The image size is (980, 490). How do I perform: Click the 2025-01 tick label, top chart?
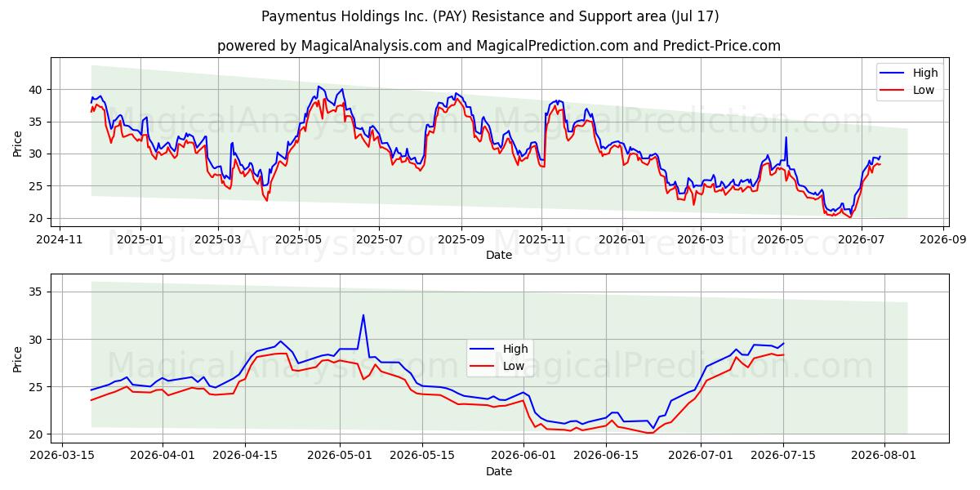click(140, 240)
